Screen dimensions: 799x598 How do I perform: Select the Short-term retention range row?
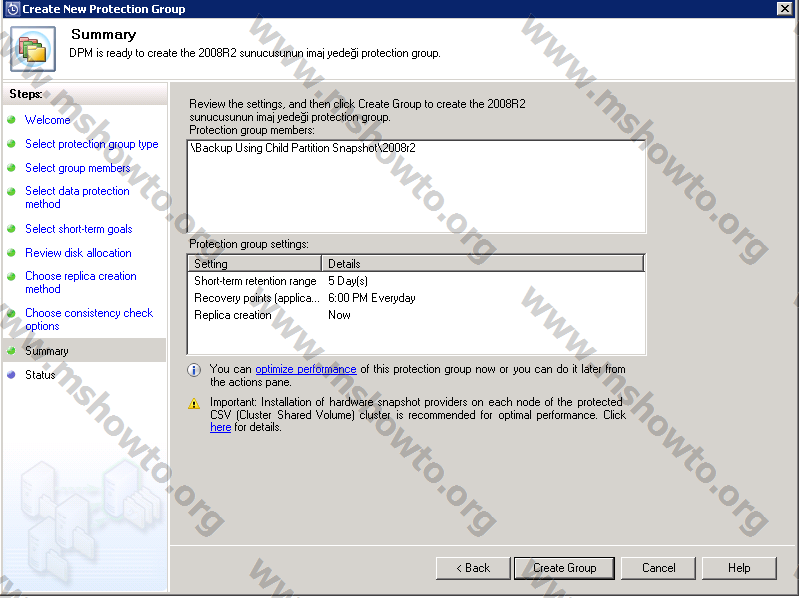(255, 281)
